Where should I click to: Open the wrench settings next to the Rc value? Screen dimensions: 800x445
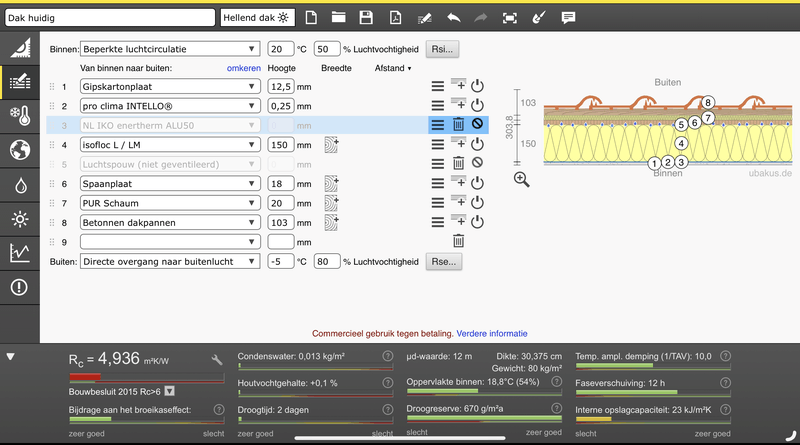pyautogui.click(x=217, y=360)
